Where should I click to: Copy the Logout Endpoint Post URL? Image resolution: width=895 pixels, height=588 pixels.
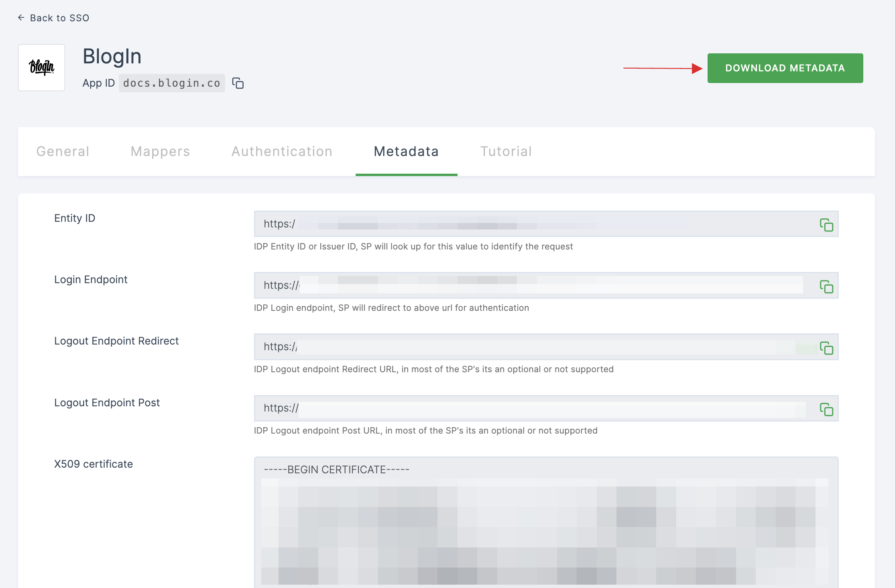(x=826, y=409)
